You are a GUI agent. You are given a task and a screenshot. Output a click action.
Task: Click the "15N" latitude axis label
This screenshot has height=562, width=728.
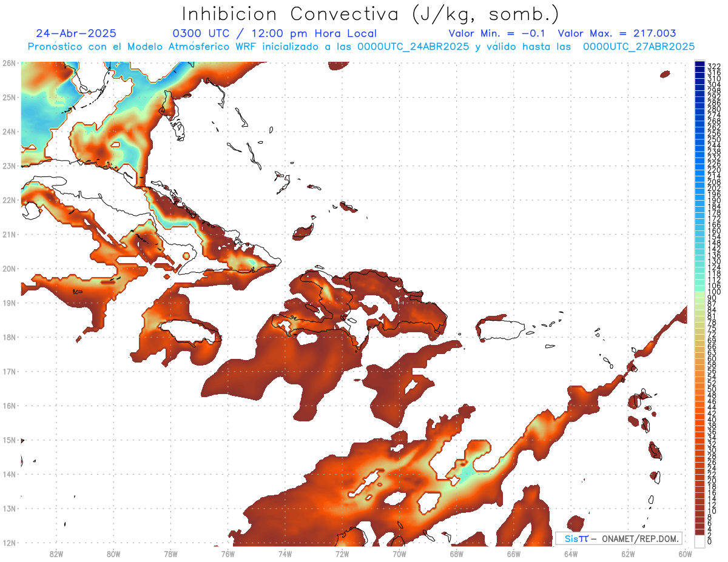(8, 440)
